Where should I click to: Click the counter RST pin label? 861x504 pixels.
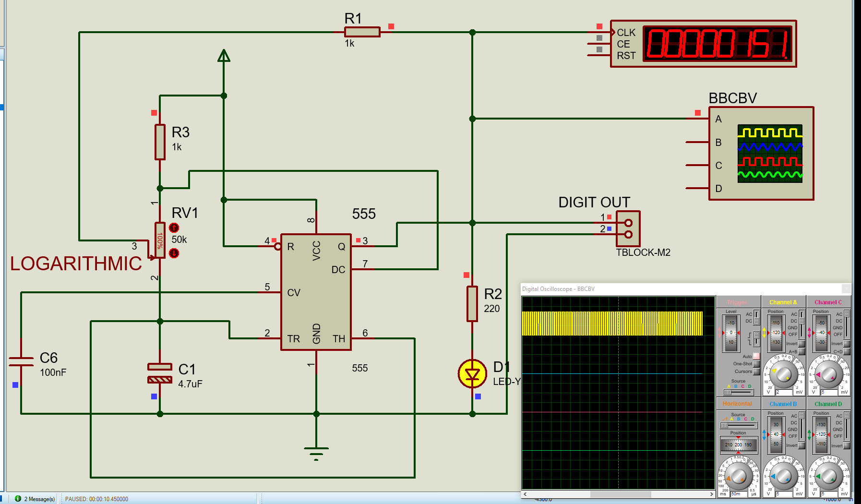coord(626,56)
